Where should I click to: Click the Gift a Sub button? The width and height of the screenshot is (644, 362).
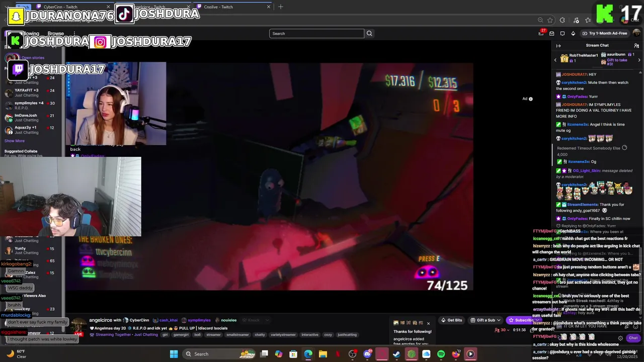(x=486, y=320)
